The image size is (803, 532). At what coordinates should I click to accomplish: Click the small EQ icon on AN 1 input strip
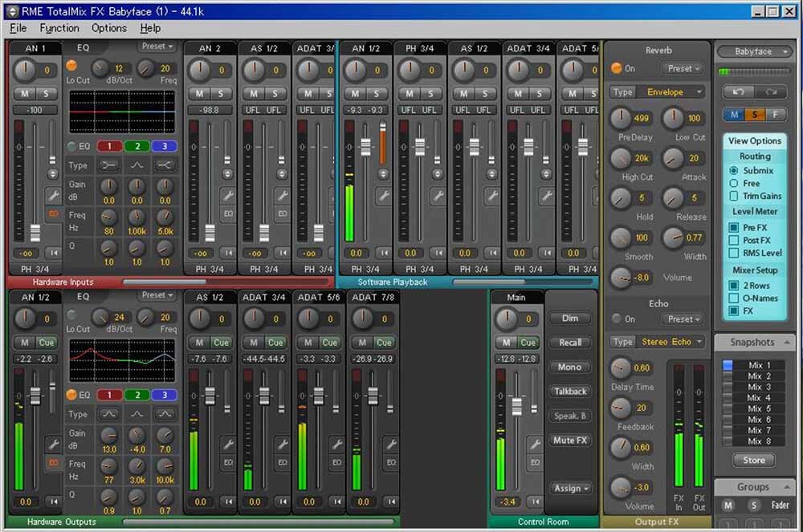[x=53, y=213]
